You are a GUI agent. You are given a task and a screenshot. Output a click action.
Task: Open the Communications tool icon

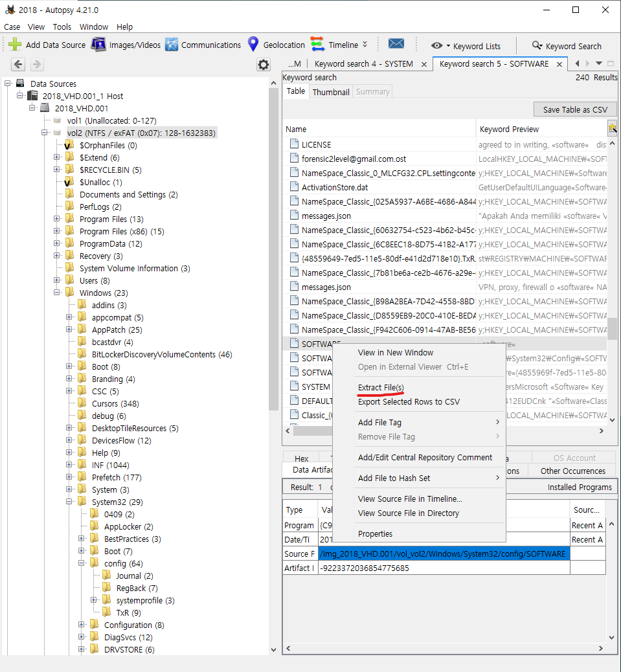tap(172, 45)
